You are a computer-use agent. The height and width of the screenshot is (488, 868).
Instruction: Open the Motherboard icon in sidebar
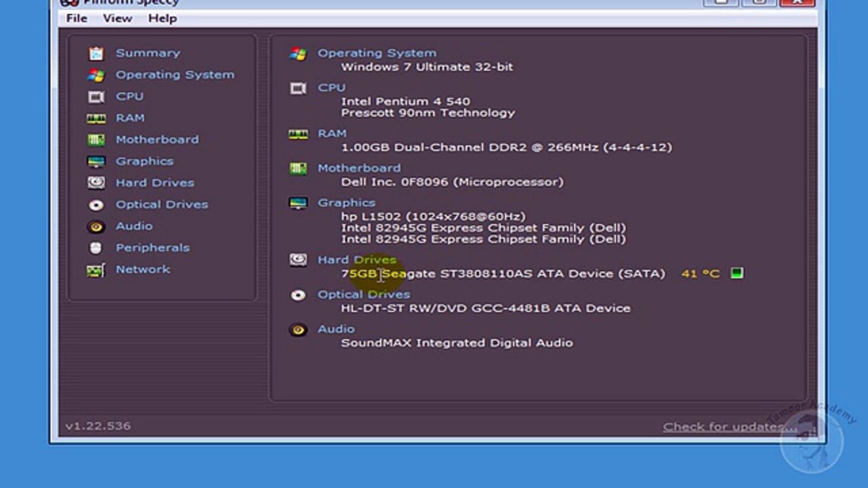96,140
